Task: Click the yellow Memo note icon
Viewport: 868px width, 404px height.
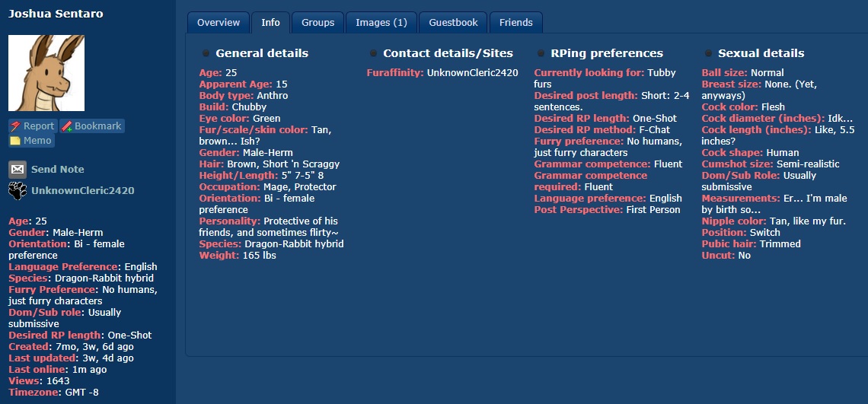Action: click(15, 141)
